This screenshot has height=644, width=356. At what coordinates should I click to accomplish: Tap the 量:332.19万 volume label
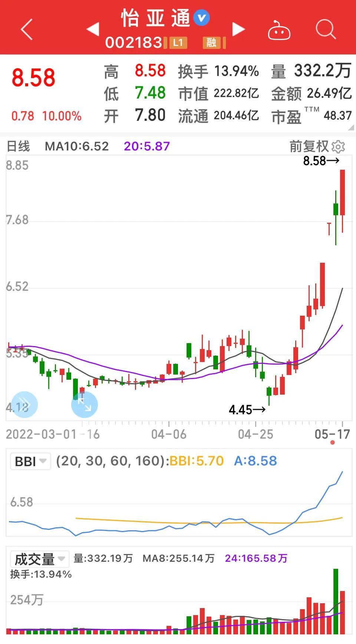coord(103,558)
